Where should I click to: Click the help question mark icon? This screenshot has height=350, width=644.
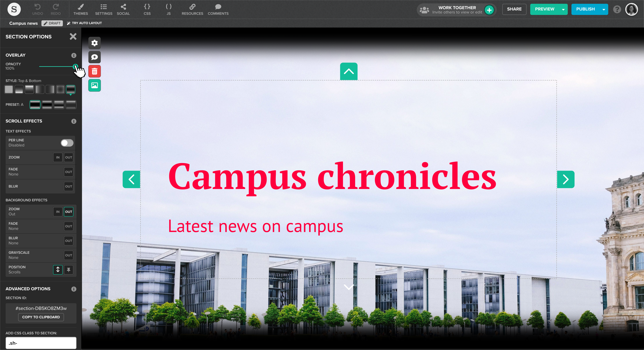tap(617, 9)
